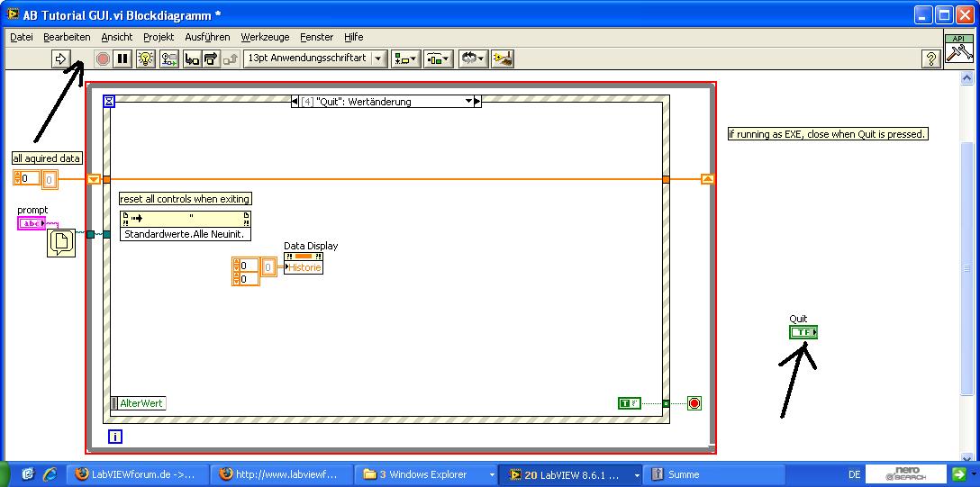The height and width of the screenshot is (487, 980).
Task: Open the Werkzeuge menu
Action: click(265, 37)
